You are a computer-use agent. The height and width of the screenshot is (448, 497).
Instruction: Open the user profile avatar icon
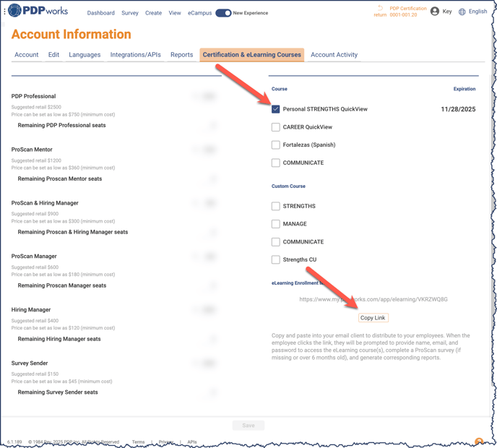(x=435, y=12)
